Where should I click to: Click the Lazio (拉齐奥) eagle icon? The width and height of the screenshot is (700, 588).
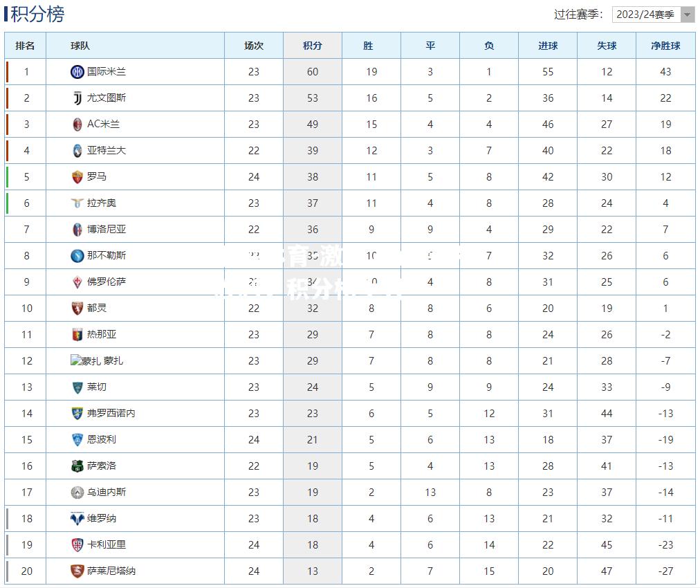pyautogui.click(x=77, y=203)
